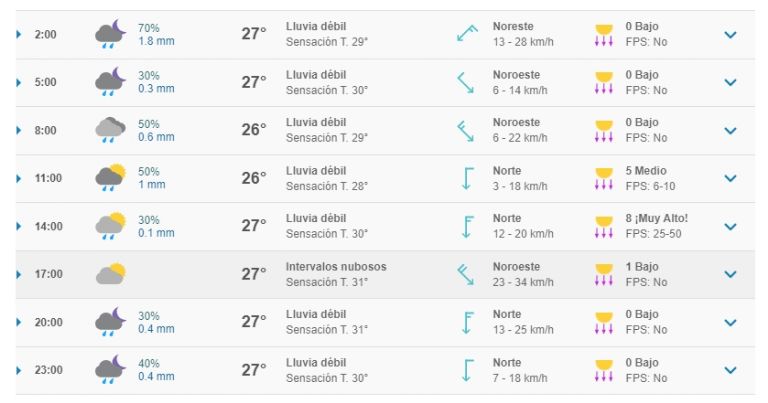Click the UV index icon for 5 Medio
768x403 pixels.
pos(603,179)
